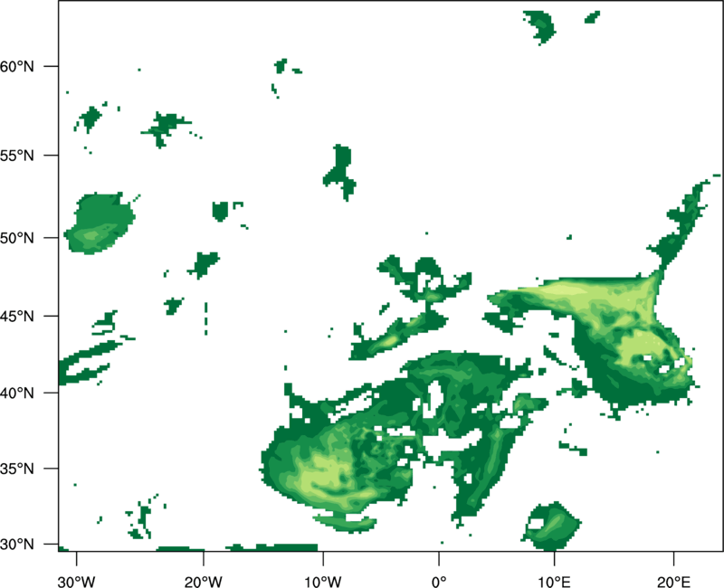
Task: Click the 20°E longitude label
Action: tap(673, 582)
